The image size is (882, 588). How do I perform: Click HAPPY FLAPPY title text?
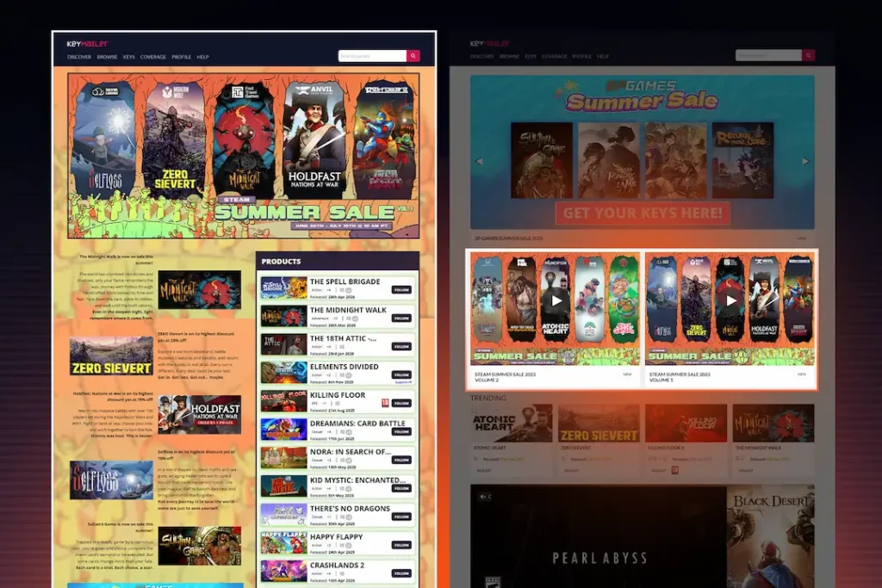point(337,537)
